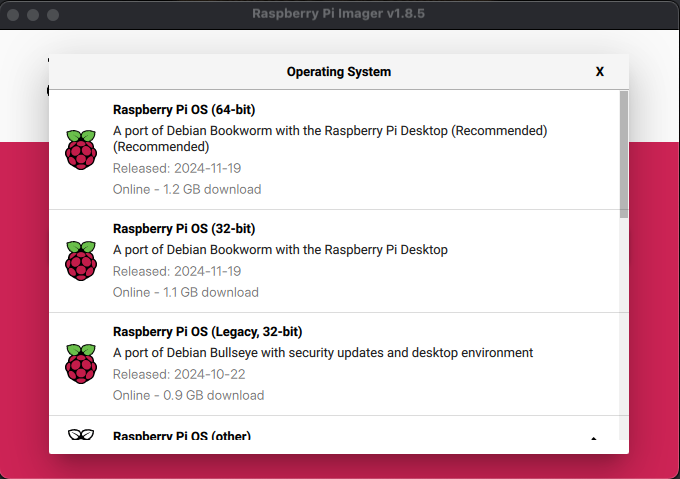Select Raspberry Pi OS (64-bit) title
The width and height of the screenshot is (680, 479).
click(x=184, y=110)
